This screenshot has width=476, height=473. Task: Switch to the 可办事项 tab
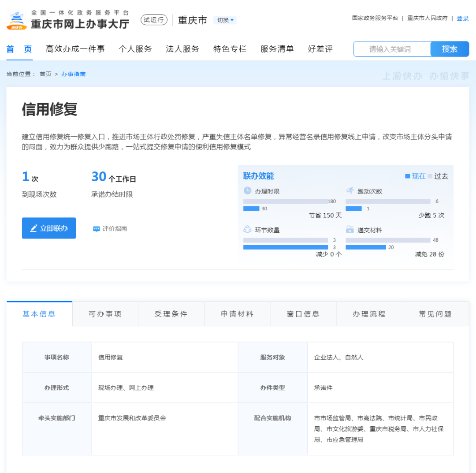point(105,314)
